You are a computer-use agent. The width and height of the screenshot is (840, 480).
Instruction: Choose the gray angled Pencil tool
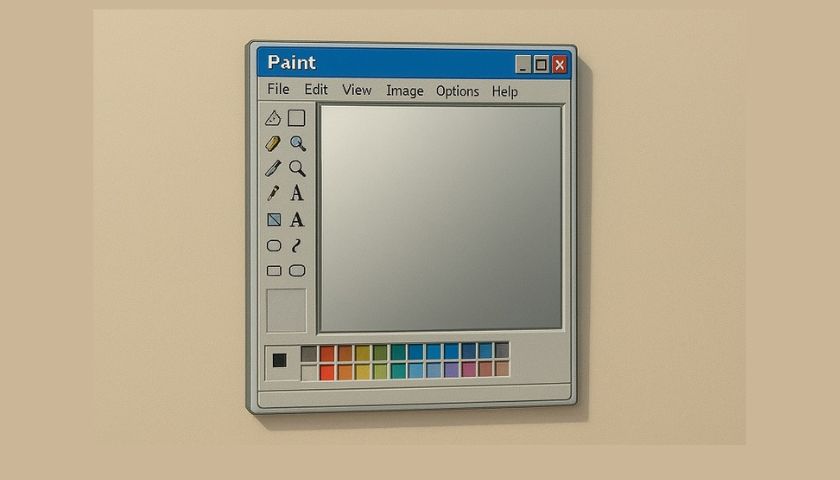(x=273, y=169)
